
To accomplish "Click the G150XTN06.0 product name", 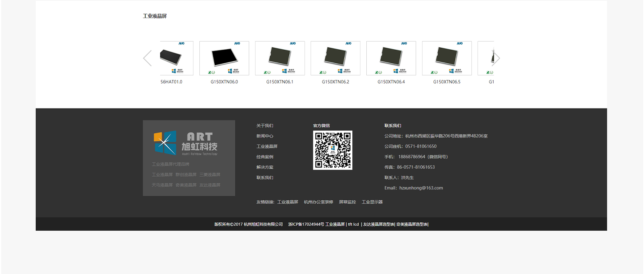I will (224, 82).
